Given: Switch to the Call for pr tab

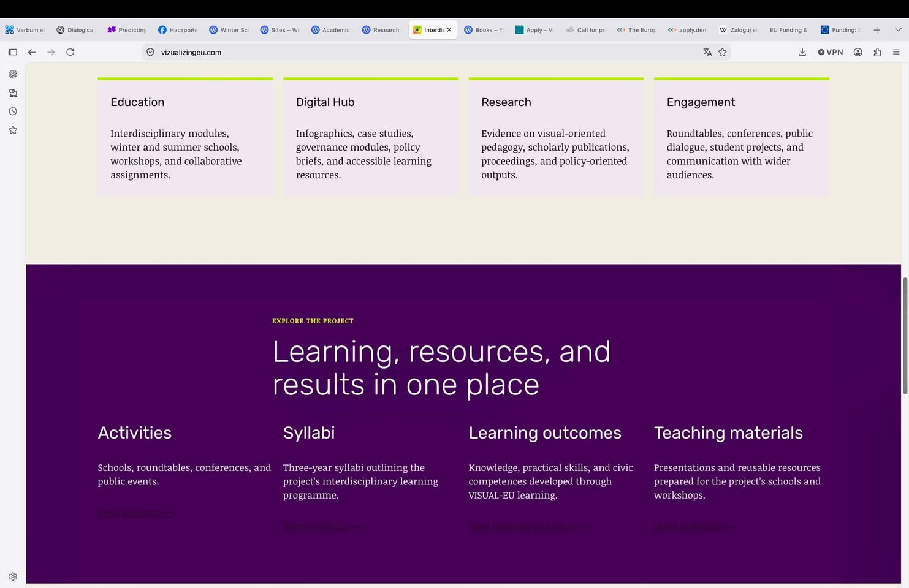Looking at the screenshot, I should 585,29.
